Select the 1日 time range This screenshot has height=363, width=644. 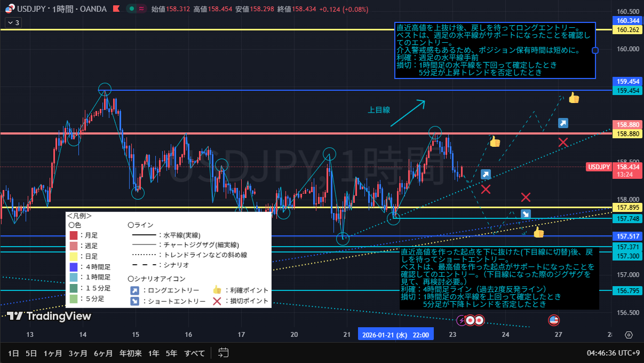(x=13, y=353)
